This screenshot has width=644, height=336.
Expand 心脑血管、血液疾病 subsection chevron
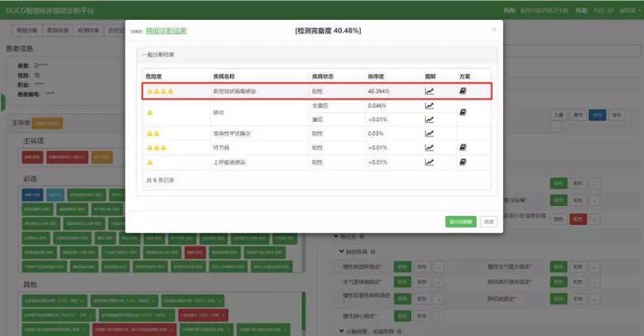pos(341,331)
